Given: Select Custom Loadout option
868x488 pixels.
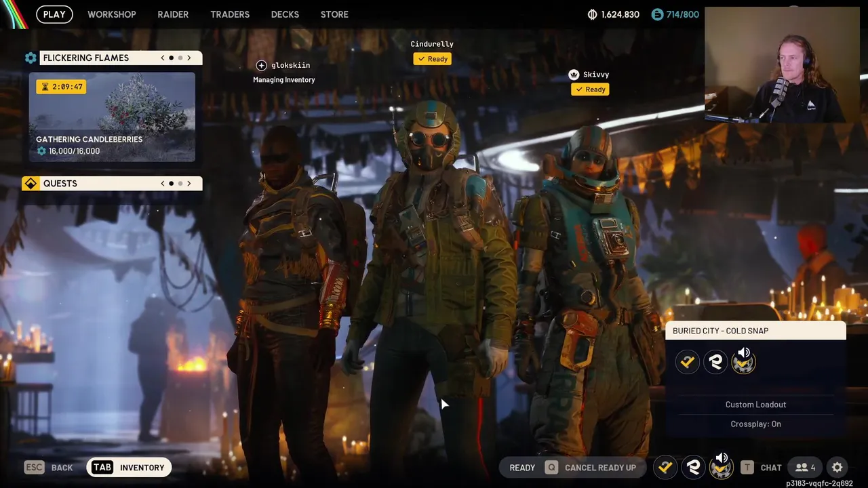Looking at the screenshot, I should click(756, 405).
